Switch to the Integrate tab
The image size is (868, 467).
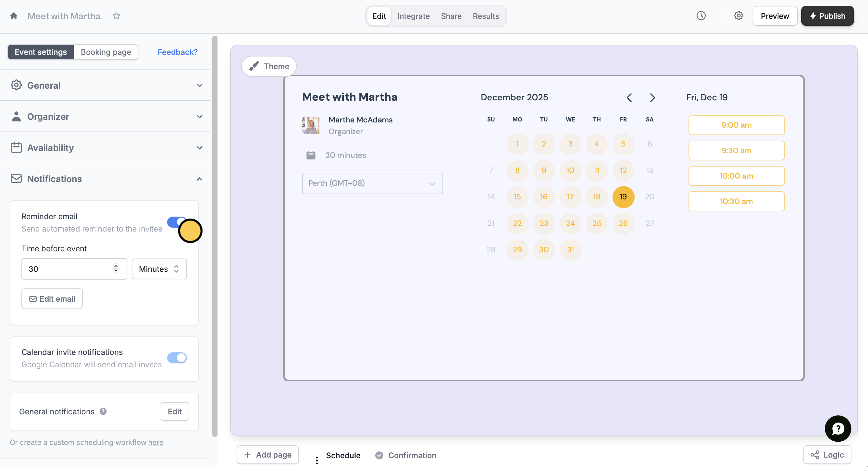(x=413, y=16)
